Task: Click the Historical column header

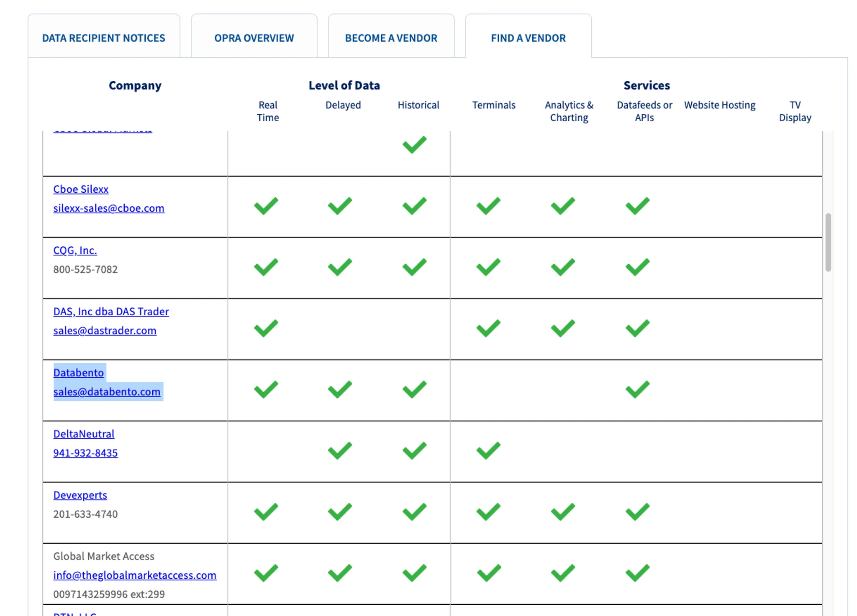Action: 418,105
